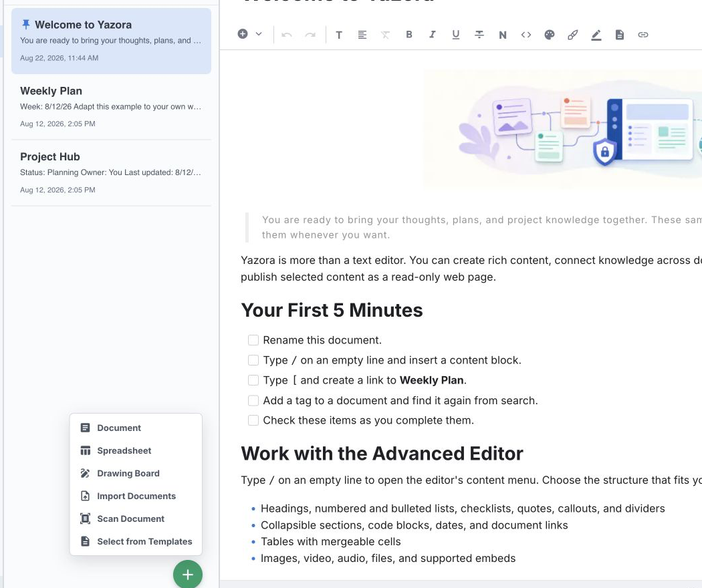Click 'Headings, numbered and bulleted lists' bullet
The image size is (702, 588).
tap(463, 508)
